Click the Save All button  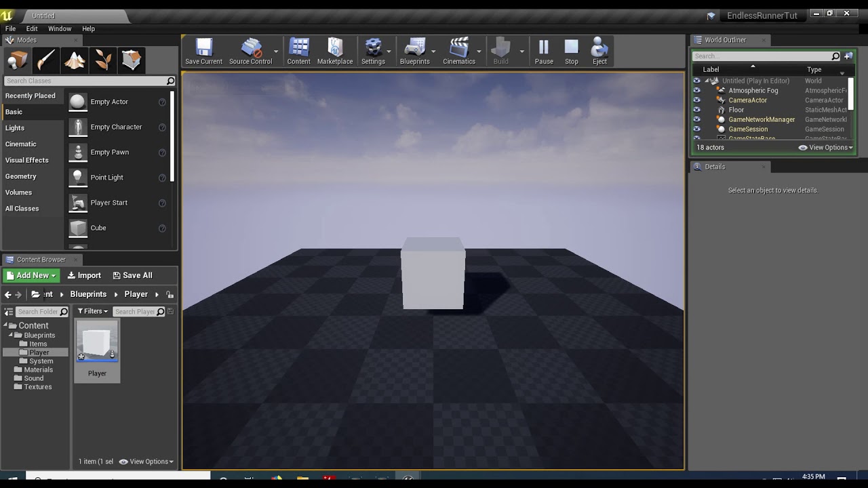(x=132, y=275)
